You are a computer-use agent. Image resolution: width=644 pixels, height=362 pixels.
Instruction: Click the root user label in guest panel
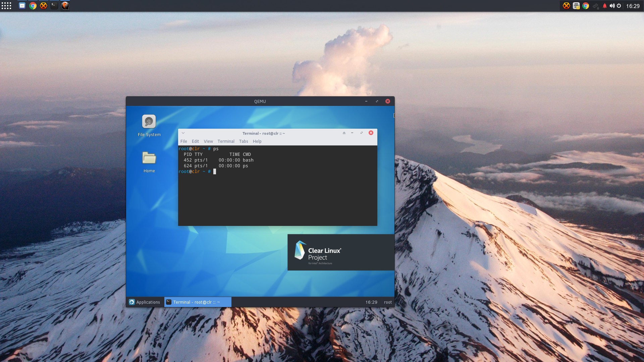(388, 302)
